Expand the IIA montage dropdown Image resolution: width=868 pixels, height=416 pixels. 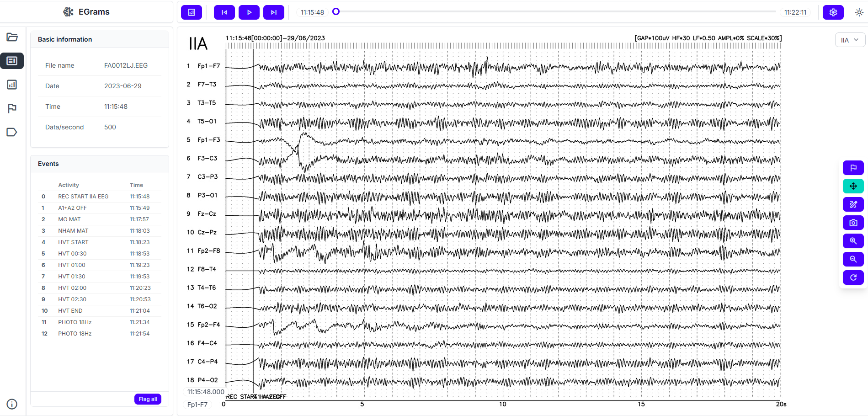[850, 40]
